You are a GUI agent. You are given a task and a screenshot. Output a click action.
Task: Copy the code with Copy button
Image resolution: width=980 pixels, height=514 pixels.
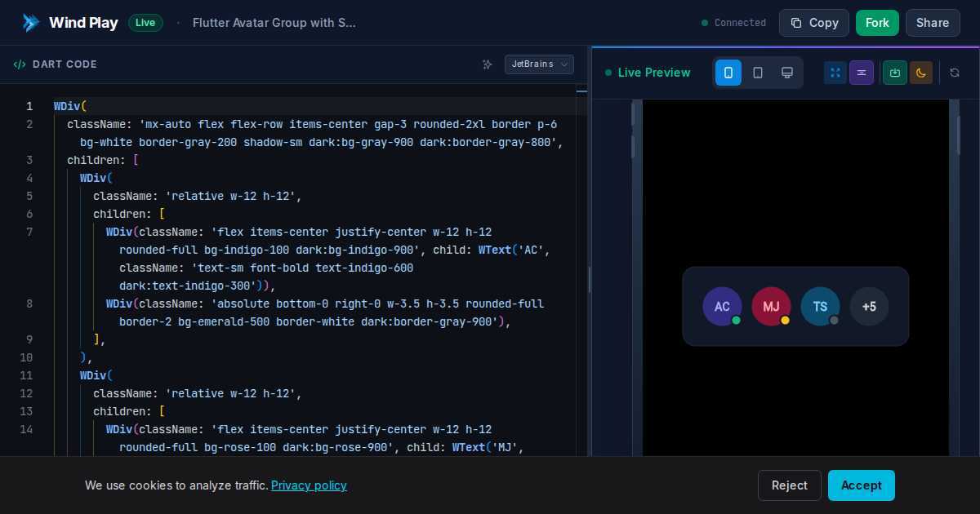pos(814,23)
